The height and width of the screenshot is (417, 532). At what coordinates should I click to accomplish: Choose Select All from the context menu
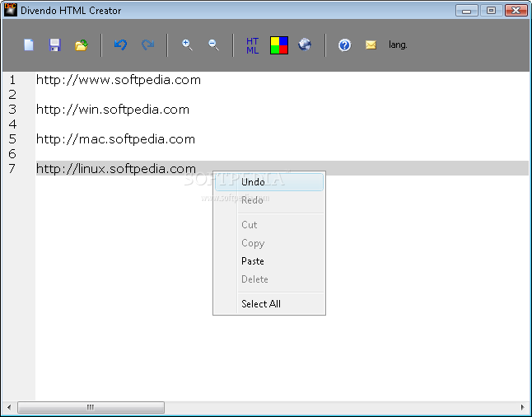[269, 304]
